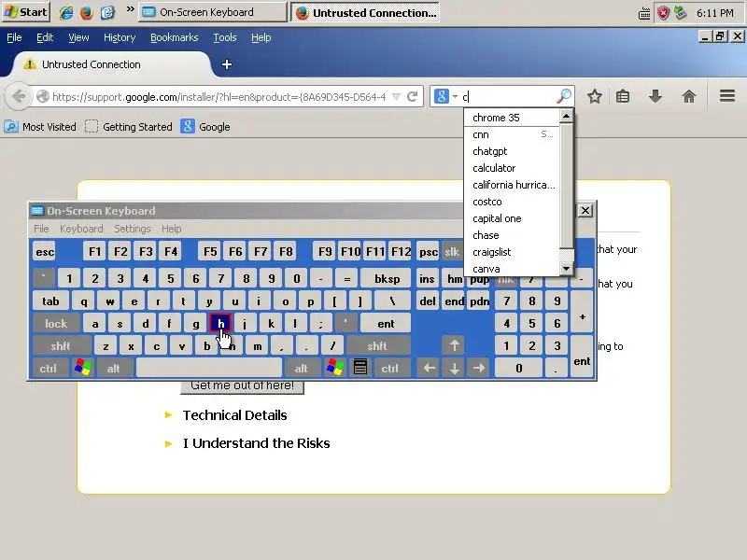Open On-Screen Keyboard's Keyboard menu

pyautogui.click(x=81, y=229)
